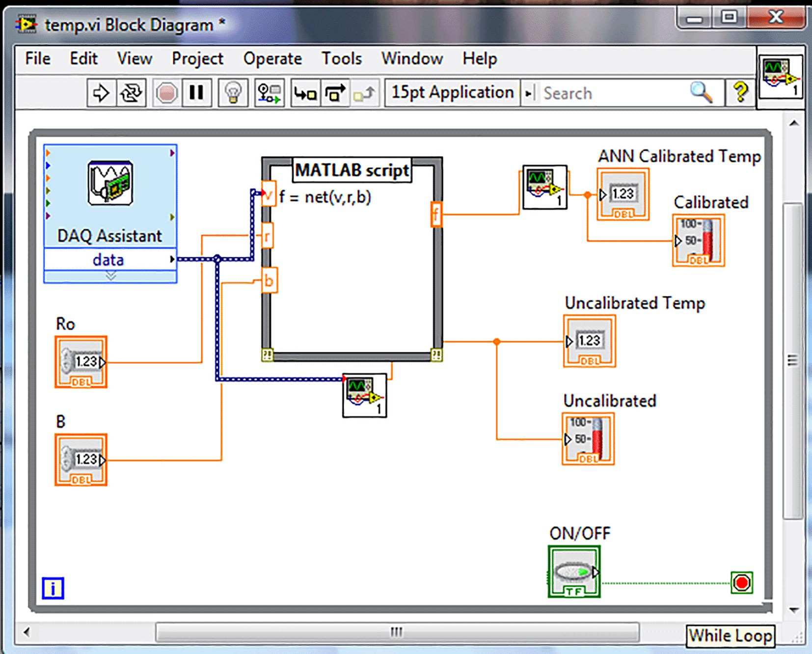Toggle Highlight Execution lightbulb
The width and height of the screenshot is (812, 654).
point(233,93)
